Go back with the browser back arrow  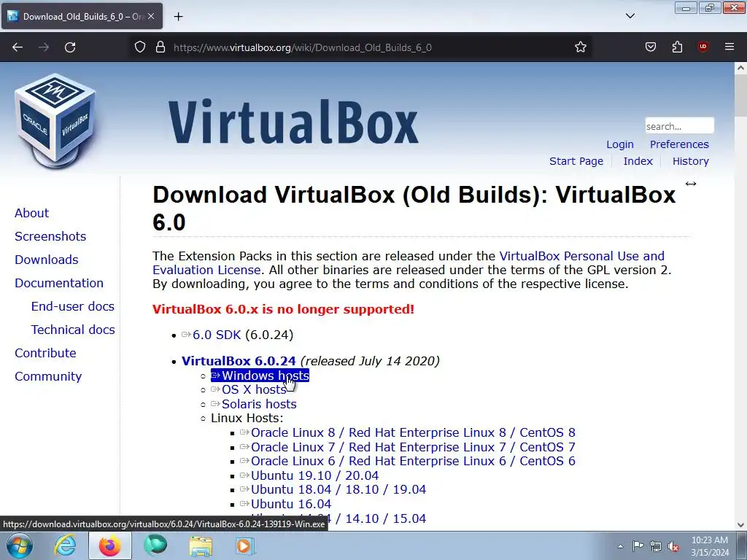[18, 47]
